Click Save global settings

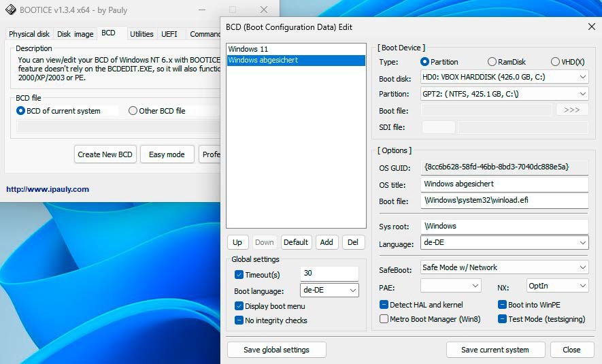pyautogui.click(x=276, y=350)
